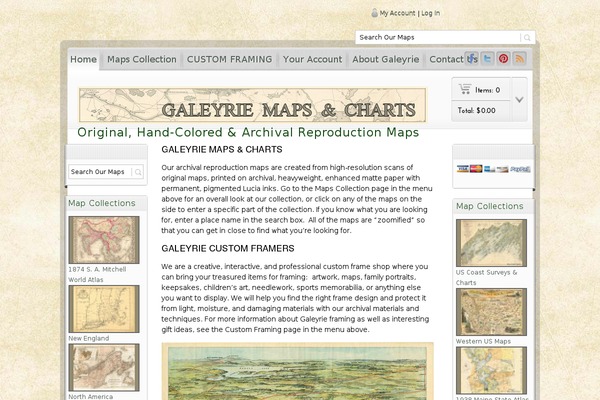Open the US Coast Surveys & Charts link
This screenshot has height=400, width=600.
(x=486, y=278)
